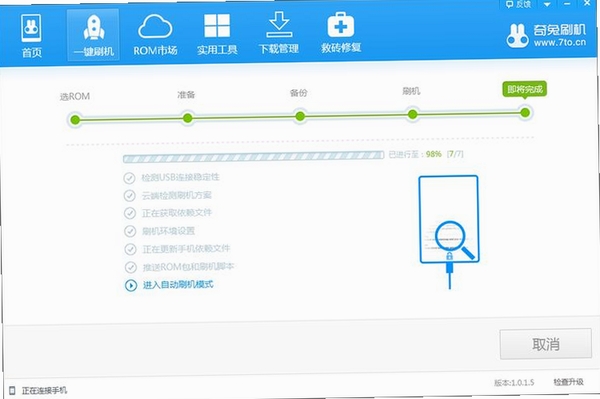This screenshot has width=600, height=399.
Task: Click the checkmark beside 正在更新手机依赖文件
Action: pos(130,249)
